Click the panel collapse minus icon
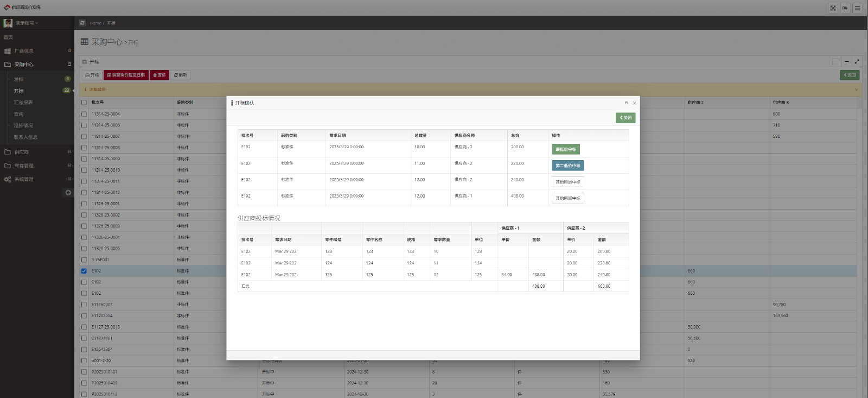The image size is (868, 398). click(846, 61)
